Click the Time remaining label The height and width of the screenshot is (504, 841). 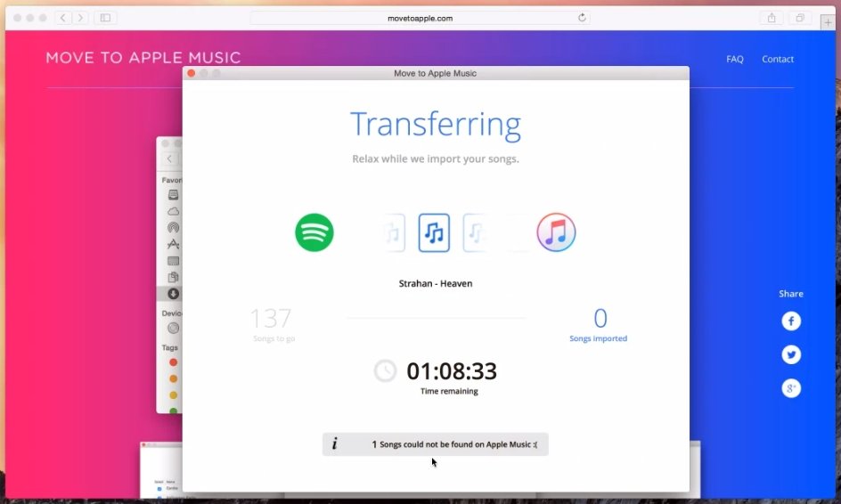(449, 391)
